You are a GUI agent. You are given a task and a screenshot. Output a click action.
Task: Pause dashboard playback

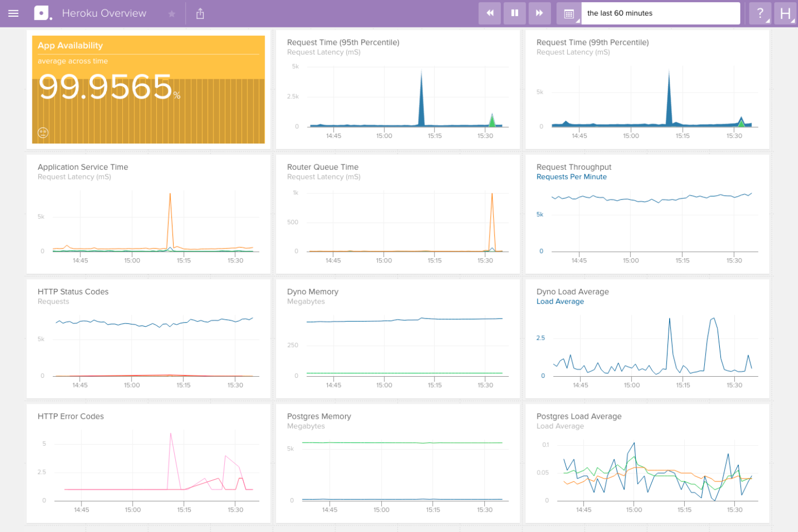pos(514,13)
